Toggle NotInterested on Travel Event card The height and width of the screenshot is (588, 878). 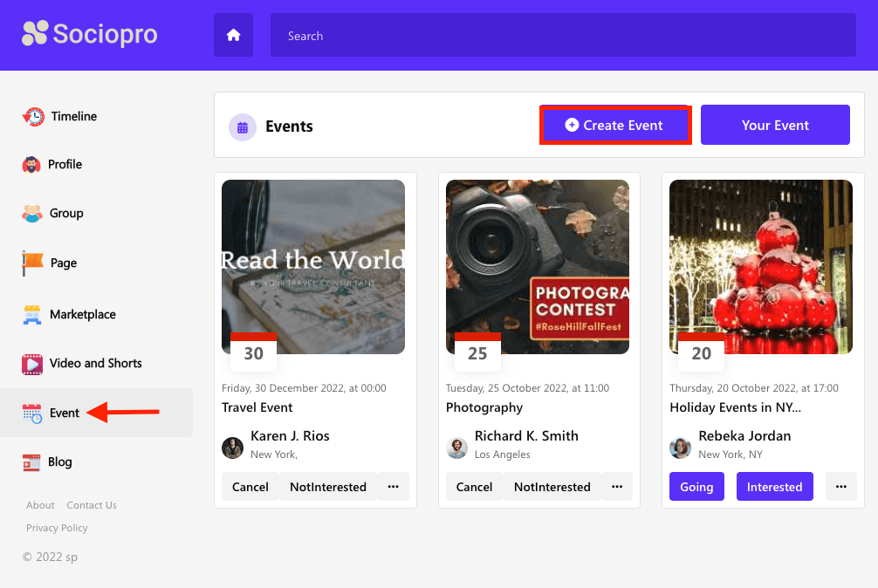tap(328, 487)
